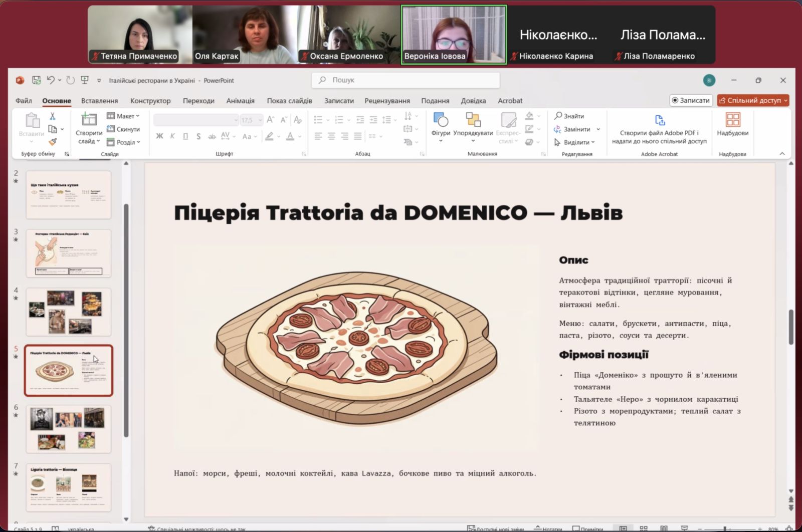Click the Надбудови add-ins icon

pyautogui.click(x=732, y=120)
